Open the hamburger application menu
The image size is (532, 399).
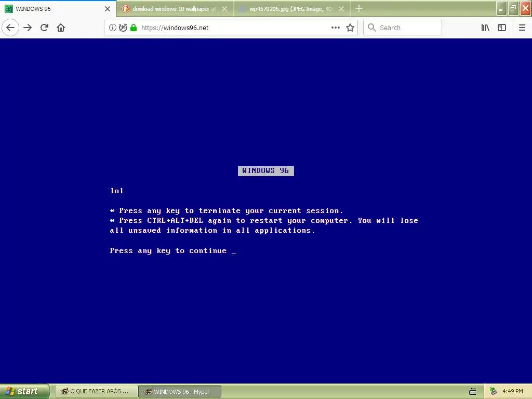click(x=522, y=28)
